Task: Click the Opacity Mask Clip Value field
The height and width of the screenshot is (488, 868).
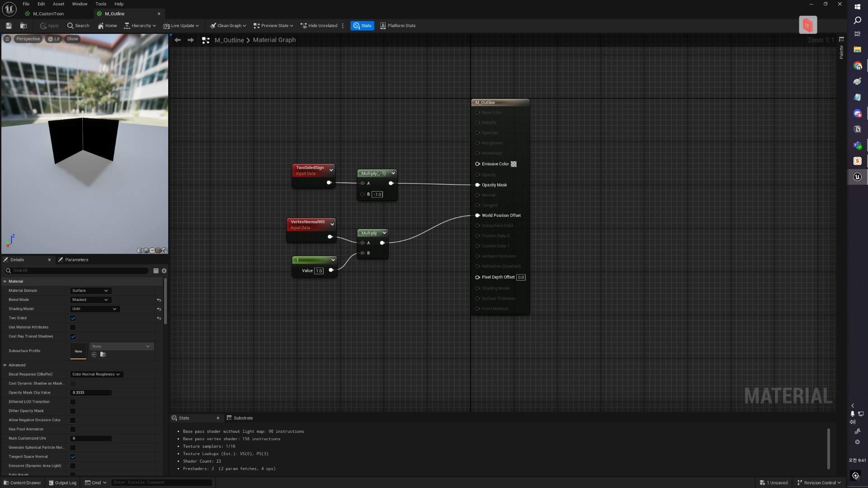Action: click(91, 393)
